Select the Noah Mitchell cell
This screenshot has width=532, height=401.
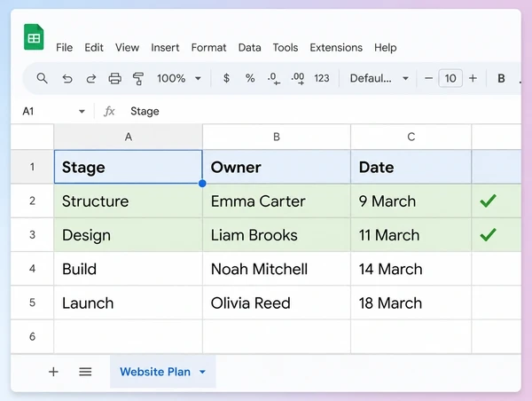277,269
